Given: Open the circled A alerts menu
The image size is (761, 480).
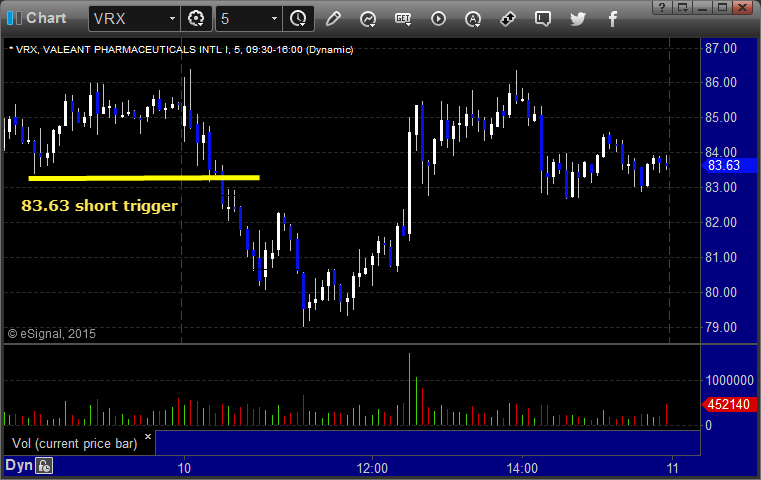Looking at the screenshot, I should tap(473, 19).
